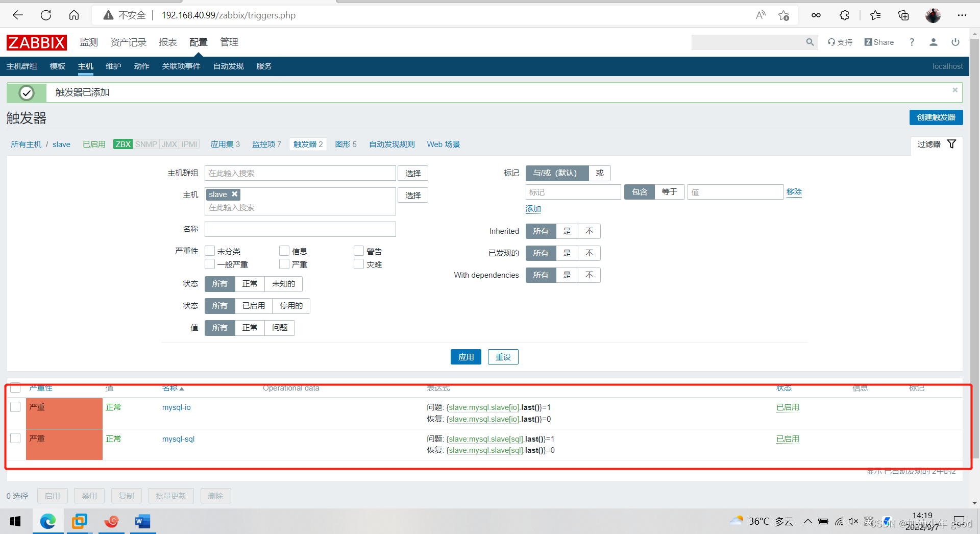Open browser profile avatar
The height and width of the screenshot is (534, 980).
[x=933, y=15]
